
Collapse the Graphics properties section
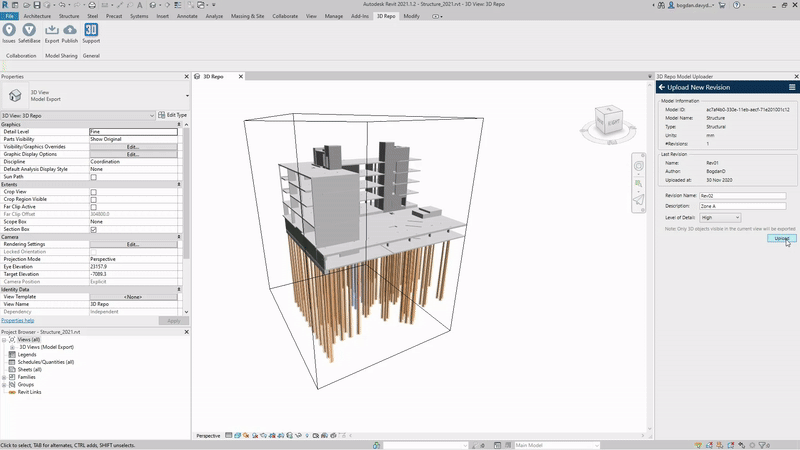pos(179,124)
